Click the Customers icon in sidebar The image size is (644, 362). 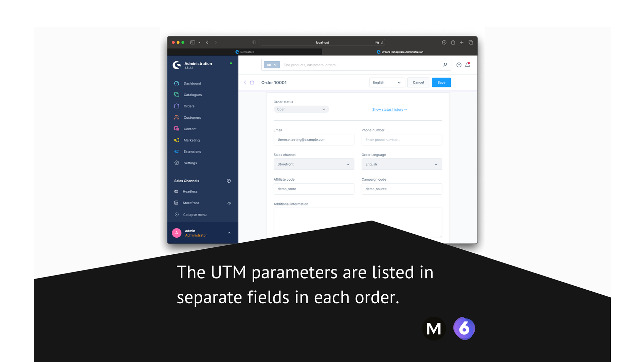coord(177,117)
